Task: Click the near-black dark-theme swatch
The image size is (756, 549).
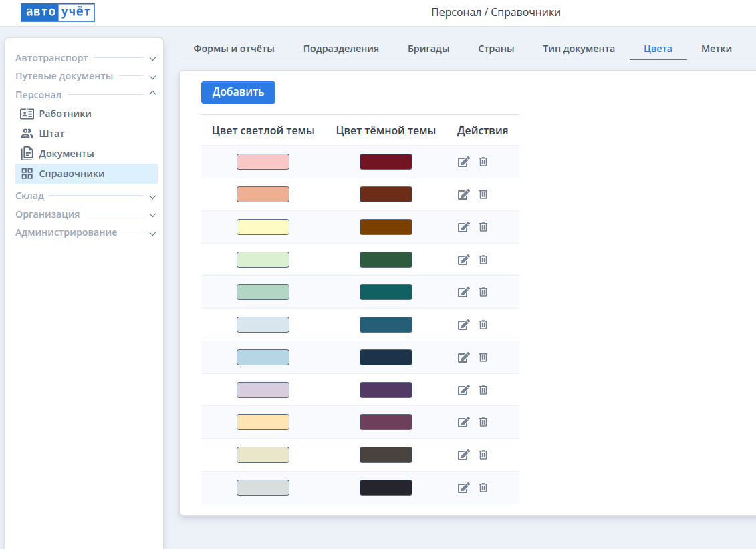Action: click(x=386, y=488)
